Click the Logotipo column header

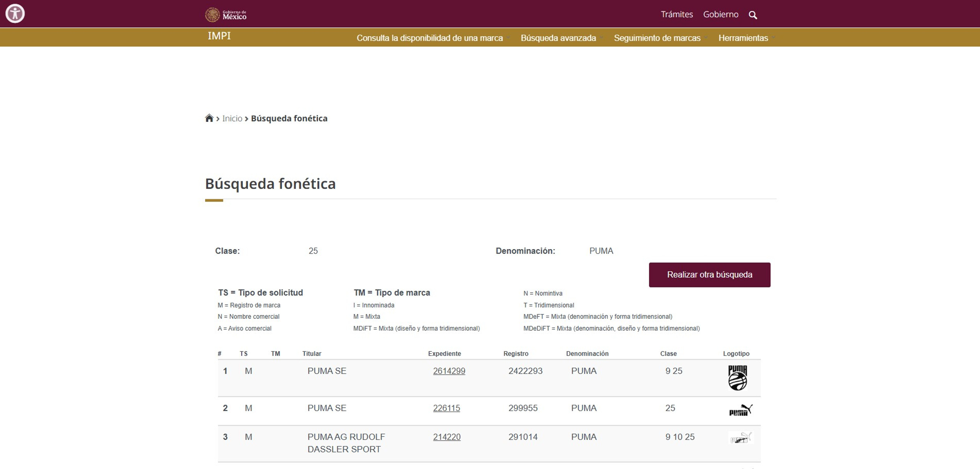tap(736, 354)
